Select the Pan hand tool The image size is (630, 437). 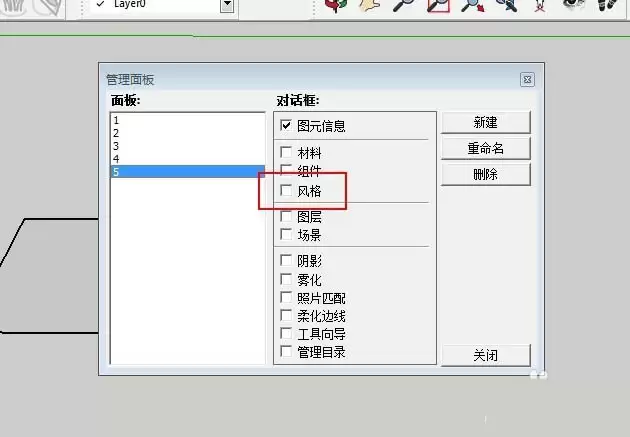pyautogui.click(x=370, y=5)
